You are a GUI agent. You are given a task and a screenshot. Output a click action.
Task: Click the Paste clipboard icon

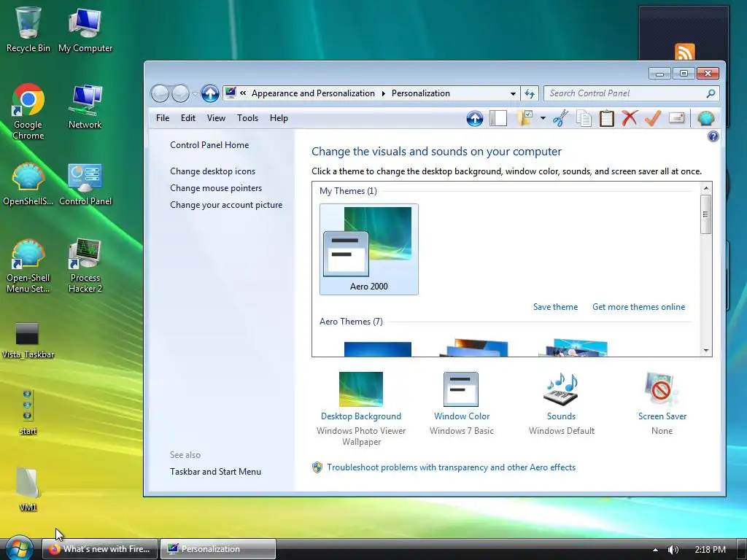(606, 118)
